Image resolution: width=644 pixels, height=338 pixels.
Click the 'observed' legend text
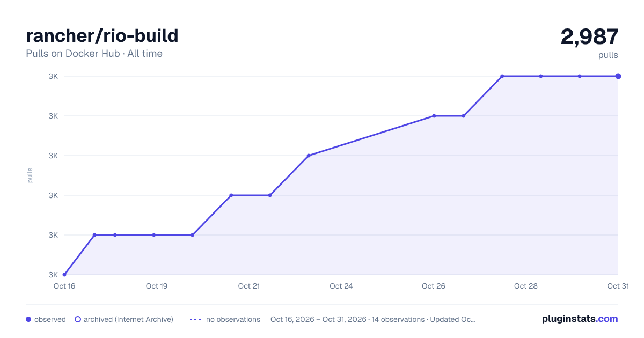tap(50, 319)
